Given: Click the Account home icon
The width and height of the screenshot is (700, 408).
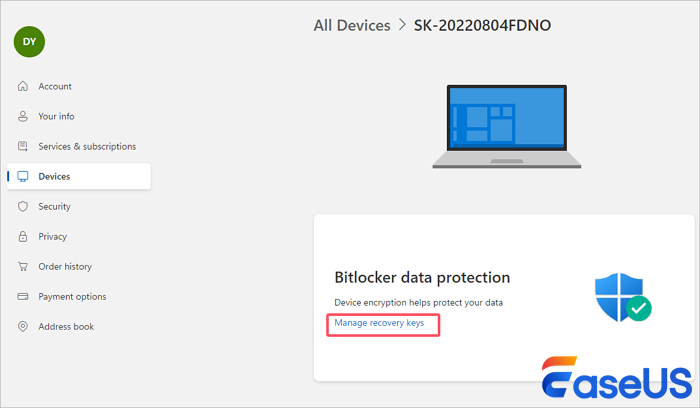Looking at the screenshot, I should click(x=23, y=87).
